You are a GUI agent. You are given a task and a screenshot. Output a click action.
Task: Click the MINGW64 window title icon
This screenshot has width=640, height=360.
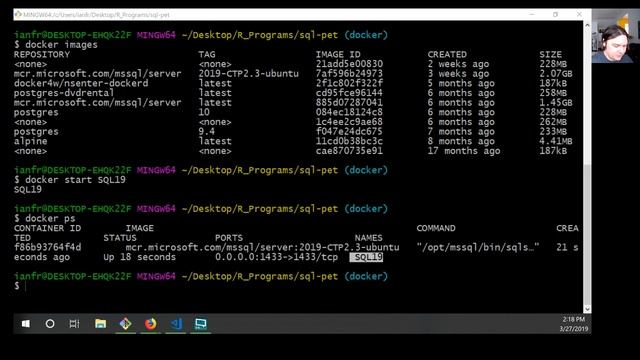point(18,15)
